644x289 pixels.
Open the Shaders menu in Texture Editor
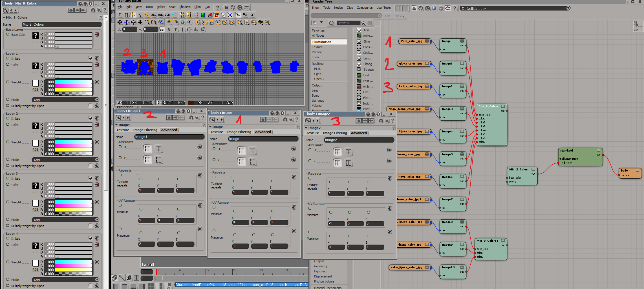[185, 7]
